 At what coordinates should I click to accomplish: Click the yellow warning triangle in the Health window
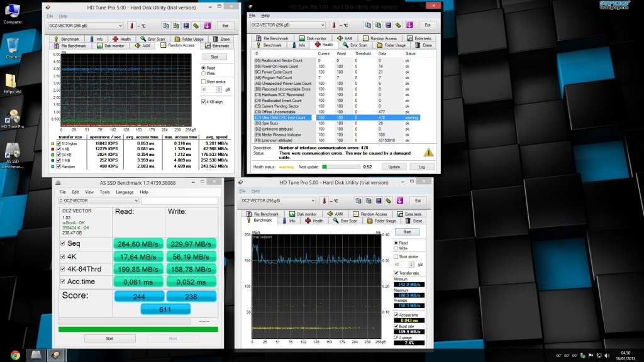[x=428, y=152]
